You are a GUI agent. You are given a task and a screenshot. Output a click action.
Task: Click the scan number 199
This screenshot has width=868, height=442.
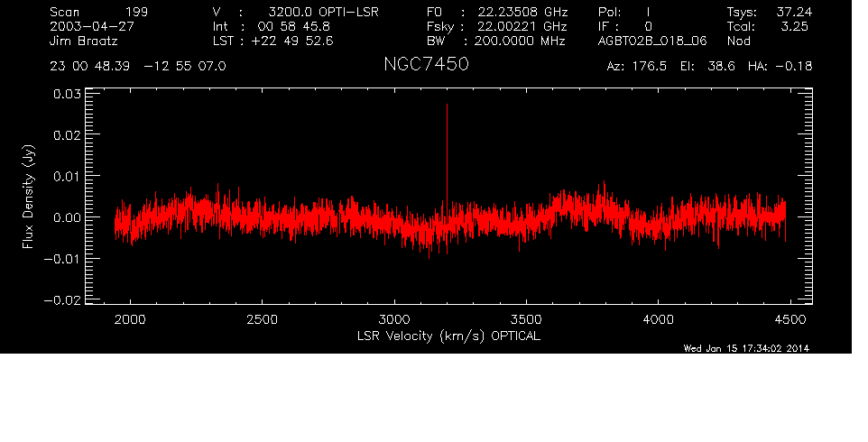pos(137,12)
